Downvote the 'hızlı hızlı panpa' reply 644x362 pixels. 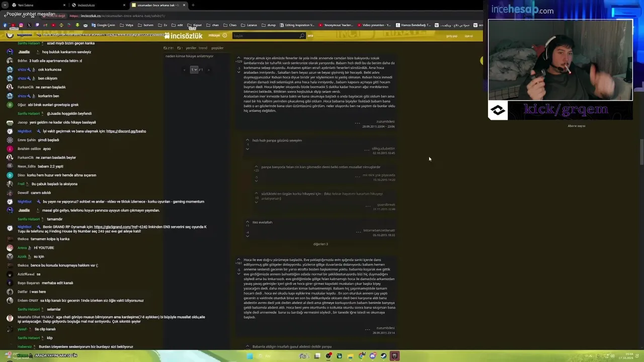(247, 149)
